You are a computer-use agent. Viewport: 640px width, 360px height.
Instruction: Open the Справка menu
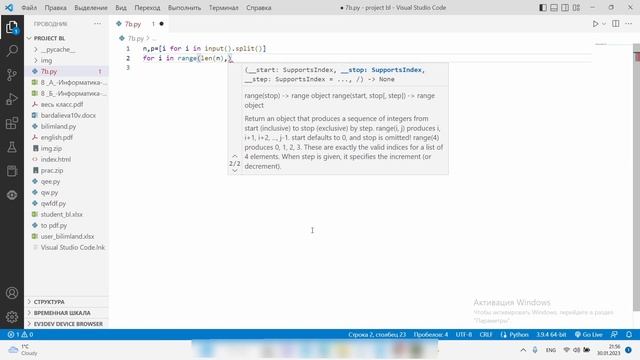coord(259,8)
